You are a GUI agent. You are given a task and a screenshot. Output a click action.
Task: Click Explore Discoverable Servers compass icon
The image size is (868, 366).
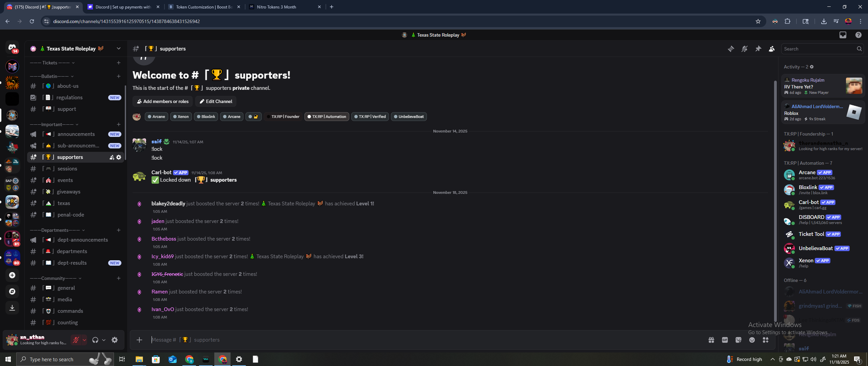[x=12, y=291]
